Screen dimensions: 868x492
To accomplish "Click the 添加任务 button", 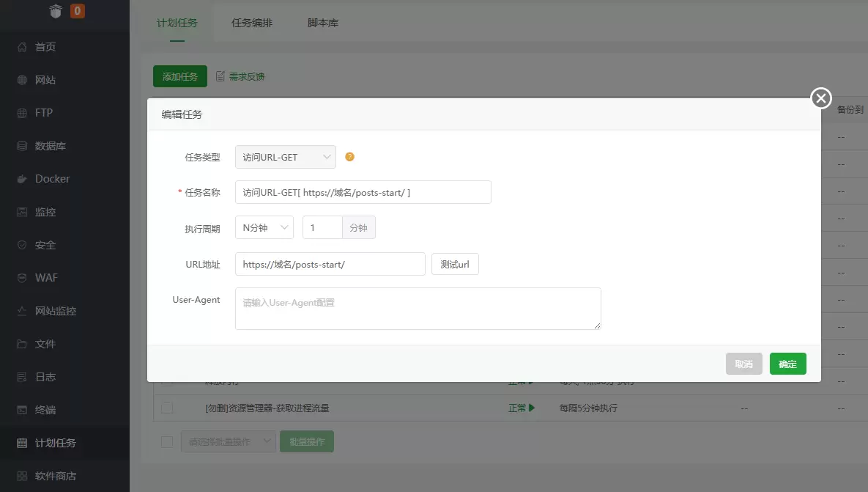I will (180, 76).
